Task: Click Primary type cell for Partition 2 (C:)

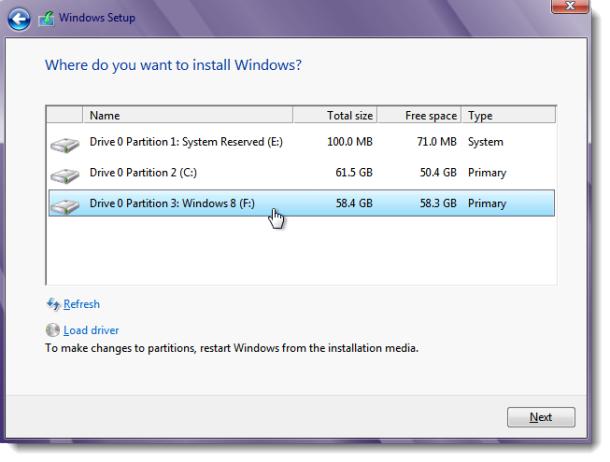Action: click(x=487, y=173)
